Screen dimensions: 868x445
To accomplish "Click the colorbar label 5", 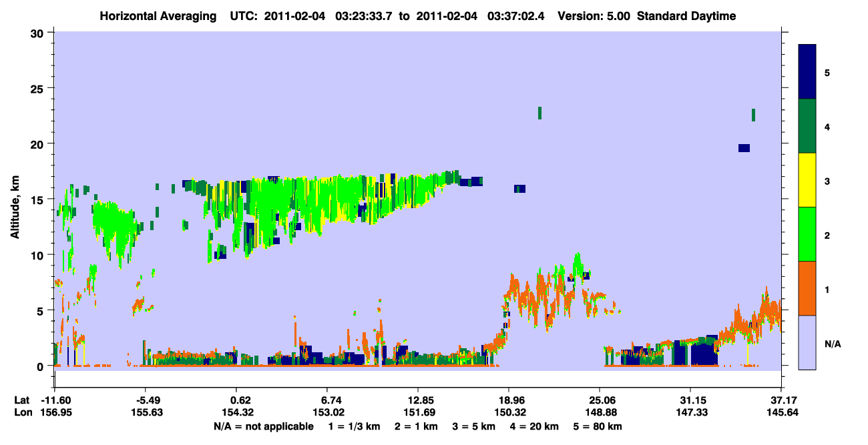I will pos(827,72).
